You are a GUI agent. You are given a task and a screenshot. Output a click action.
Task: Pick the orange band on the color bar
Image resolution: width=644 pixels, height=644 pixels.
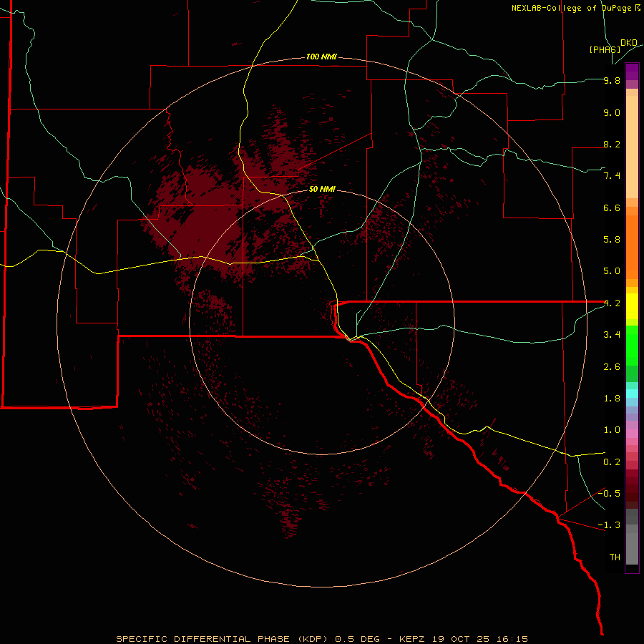click(632, 246)
